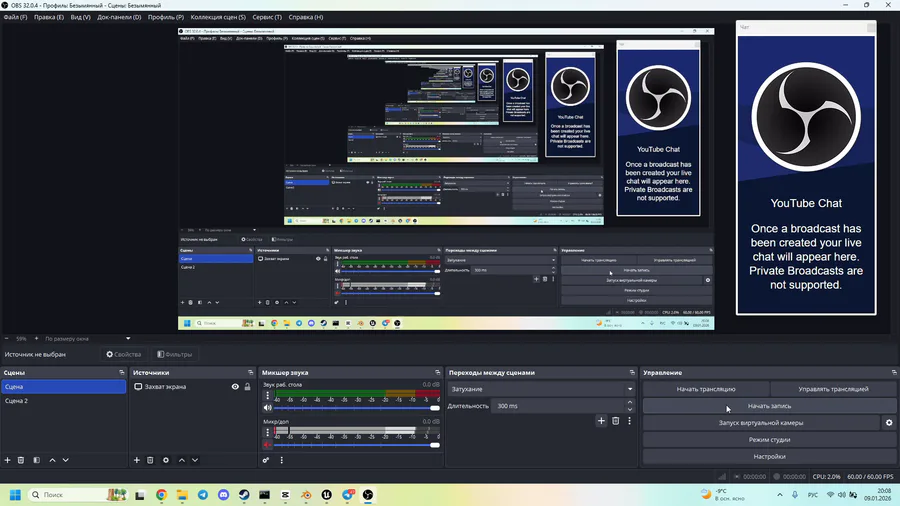
Task: Open advanced audio properties gears icon
Action: [266, 460]
